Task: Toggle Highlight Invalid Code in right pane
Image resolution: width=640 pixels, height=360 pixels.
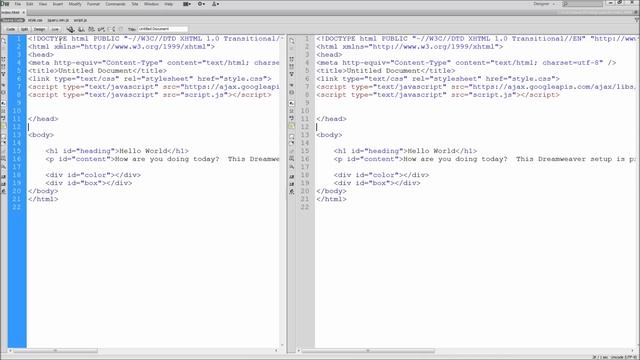Action: [x=291, y=111]
